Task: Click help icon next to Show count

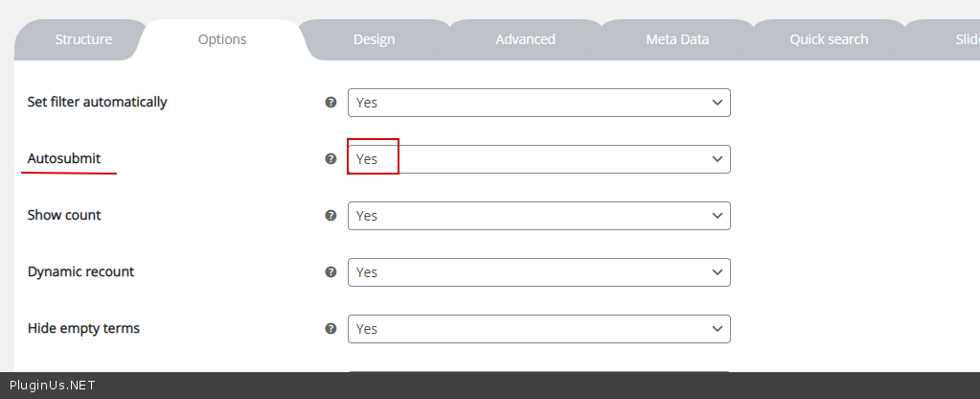Action: 330,216
